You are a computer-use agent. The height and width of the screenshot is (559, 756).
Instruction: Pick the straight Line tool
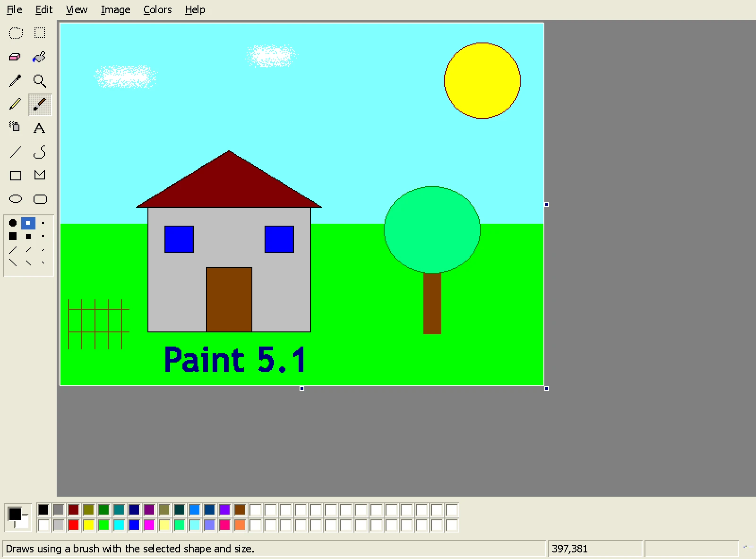tap(16, 152)
